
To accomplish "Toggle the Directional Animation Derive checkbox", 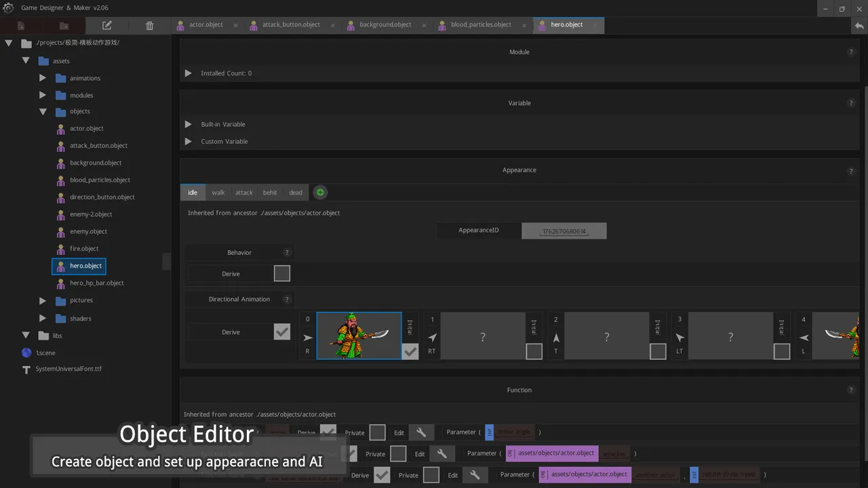I will [282, 332].
